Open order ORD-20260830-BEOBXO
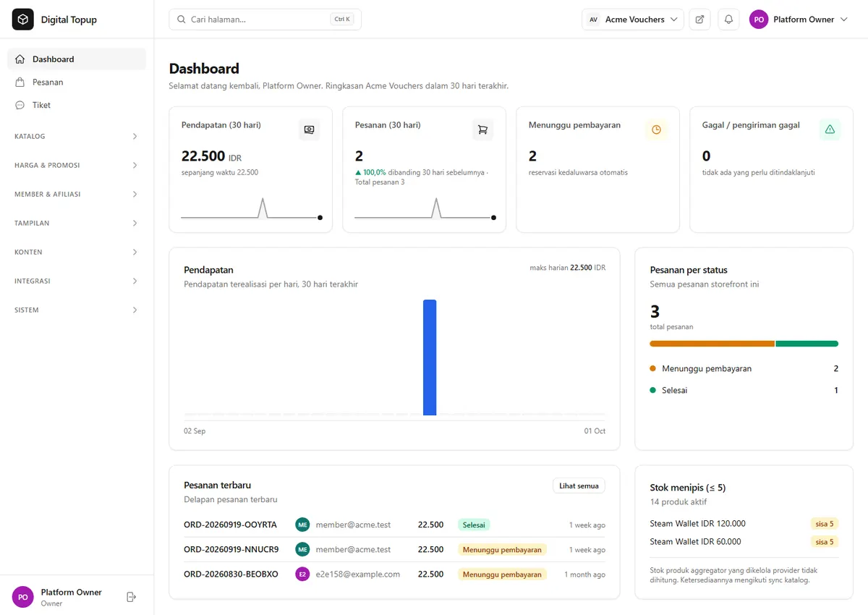The height and width of the screenshot is (615, 868). tap(231, 574)
